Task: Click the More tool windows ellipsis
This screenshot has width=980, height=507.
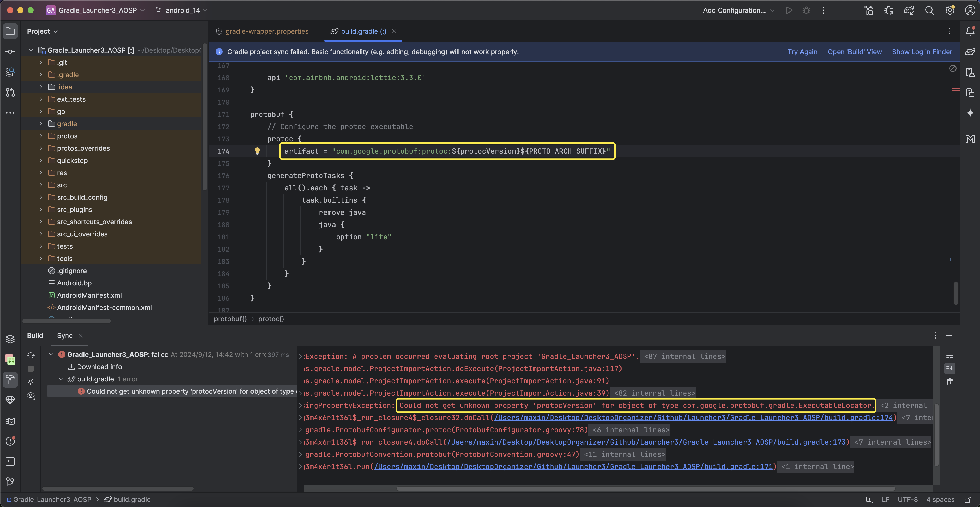Action: 10,113
